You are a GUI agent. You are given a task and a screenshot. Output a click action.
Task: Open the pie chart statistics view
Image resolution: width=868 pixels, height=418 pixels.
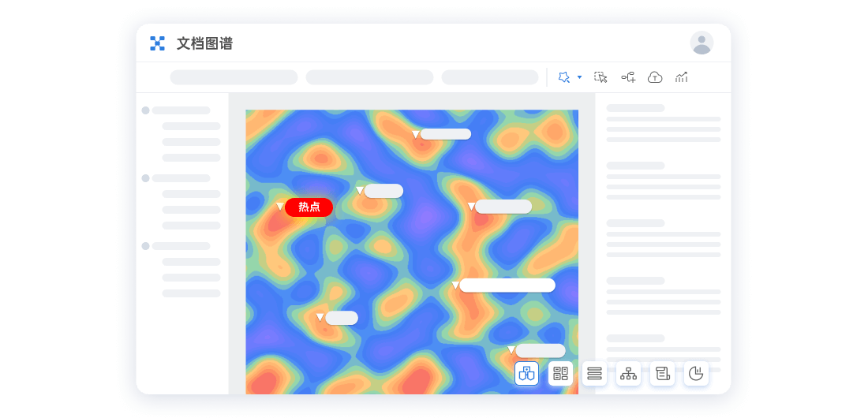pos(697,374)
